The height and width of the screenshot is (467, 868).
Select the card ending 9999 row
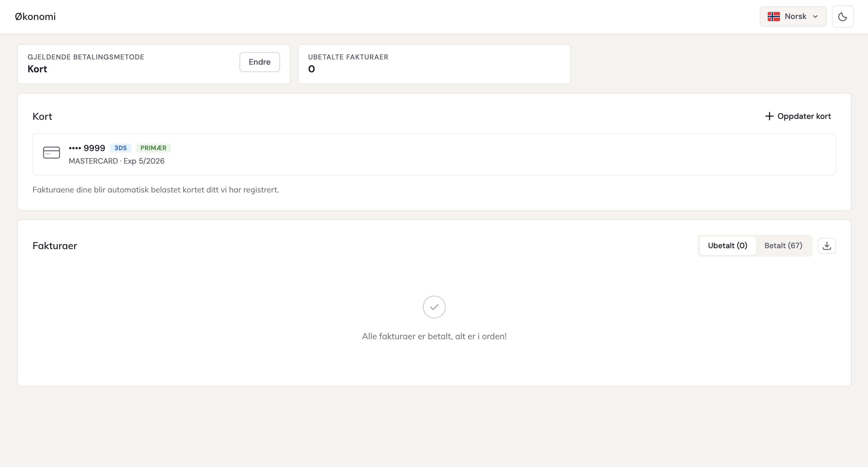434,154
